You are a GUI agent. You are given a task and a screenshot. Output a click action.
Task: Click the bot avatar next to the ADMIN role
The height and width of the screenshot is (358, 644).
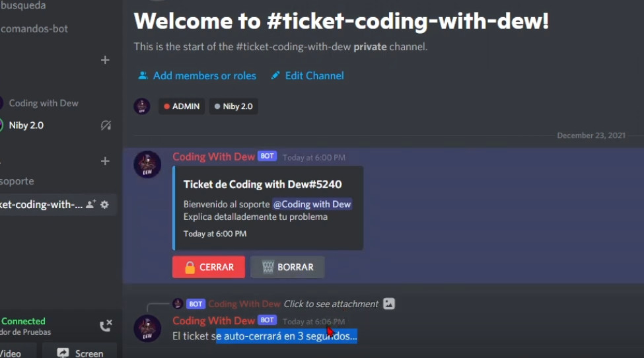(142, 106)
